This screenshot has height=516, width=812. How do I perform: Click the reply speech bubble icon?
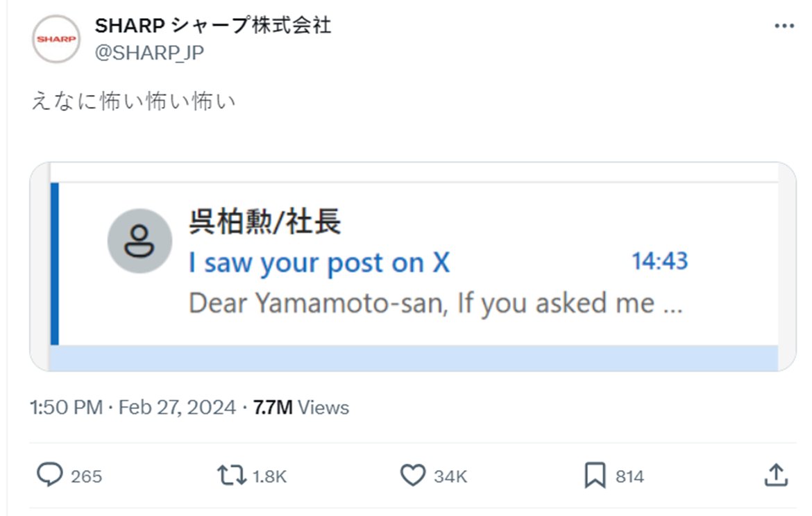50,476
